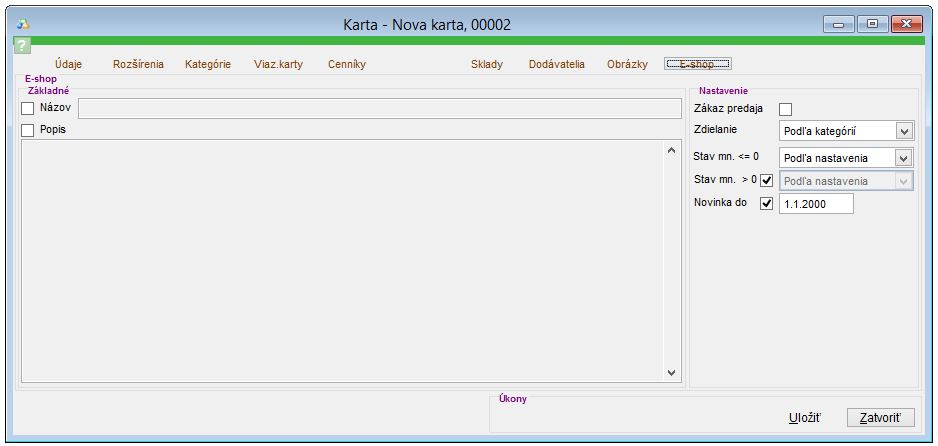This screenshot has width=938, height=446.
Task: Show the Obrázky tab
Action: coord(627,65)
